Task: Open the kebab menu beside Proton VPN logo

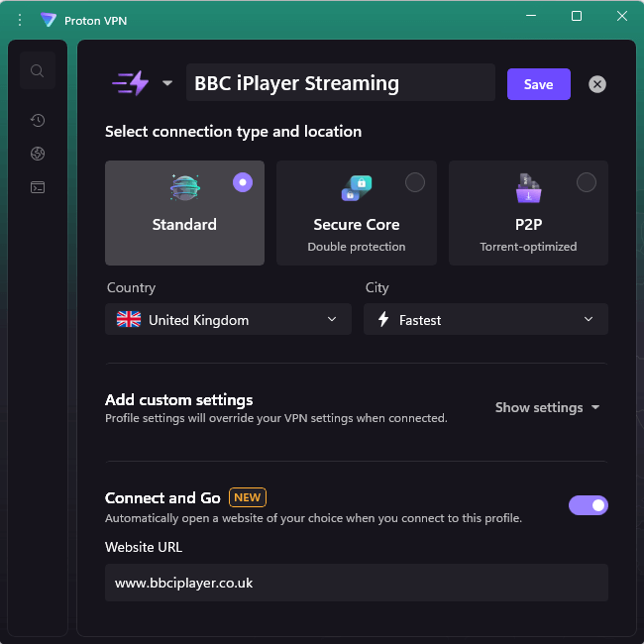Action: [x=20, y=20]
